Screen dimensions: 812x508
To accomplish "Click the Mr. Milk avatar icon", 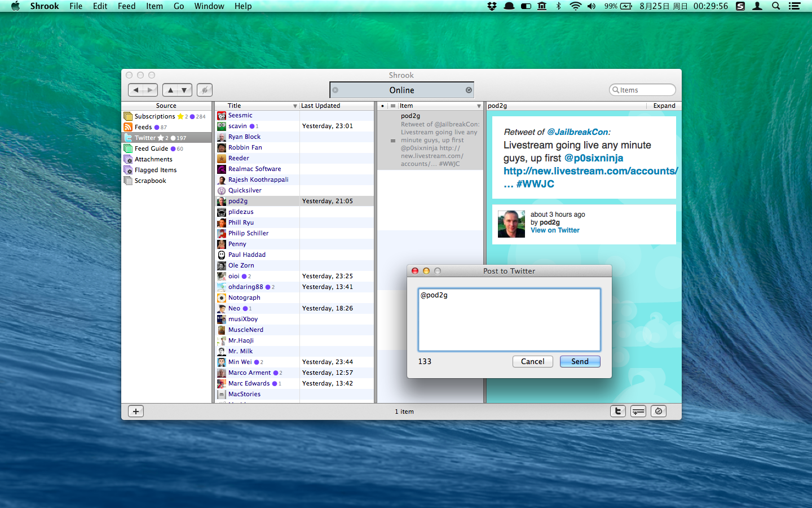I will [x=222, y=352].
